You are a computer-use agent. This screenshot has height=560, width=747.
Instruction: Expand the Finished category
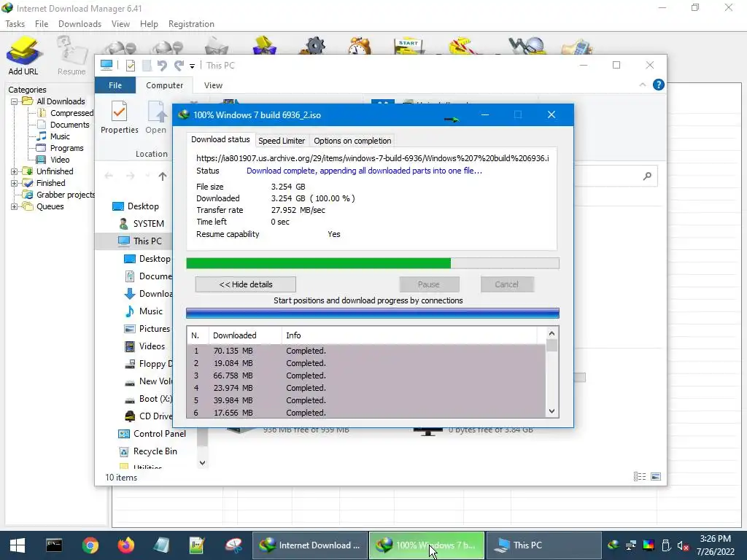(15, 183)
